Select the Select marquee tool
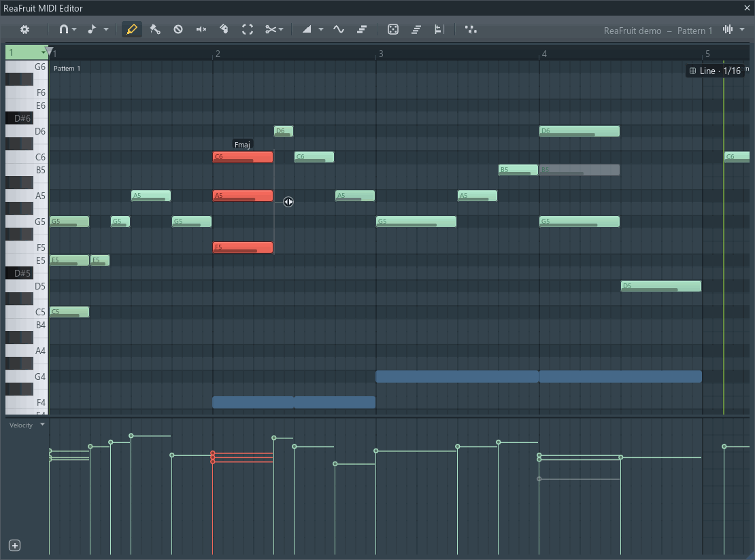The image size is (755, 560). [248, 30]
